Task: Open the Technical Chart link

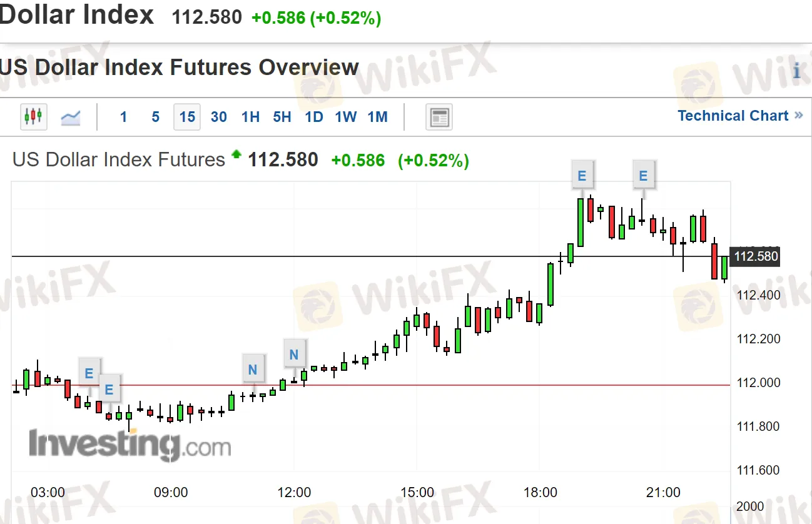Action: point(733,116)
